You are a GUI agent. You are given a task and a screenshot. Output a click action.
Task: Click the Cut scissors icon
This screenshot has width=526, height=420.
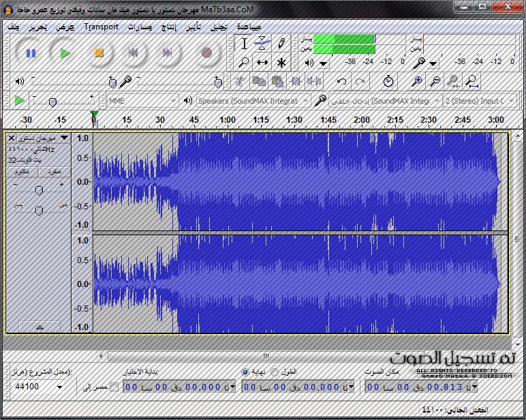239,81
